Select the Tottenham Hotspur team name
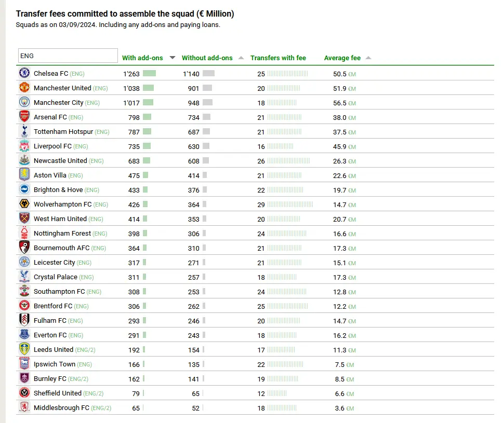Viewport: 504px width, 423px height. [x=63, y=132]
